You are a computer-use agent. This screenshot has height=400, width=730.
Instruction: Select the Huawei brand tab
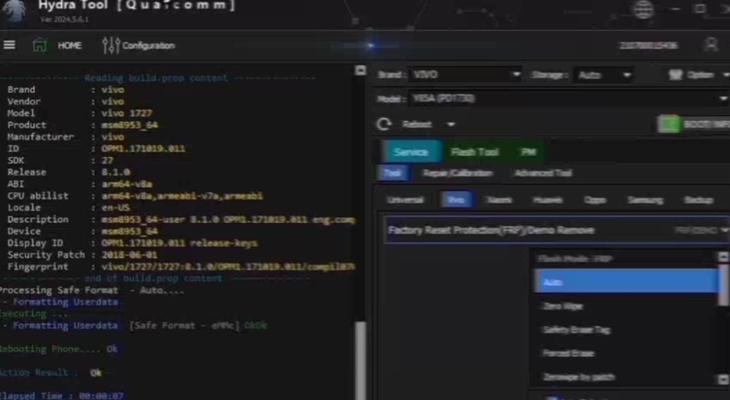pos(548,200)
